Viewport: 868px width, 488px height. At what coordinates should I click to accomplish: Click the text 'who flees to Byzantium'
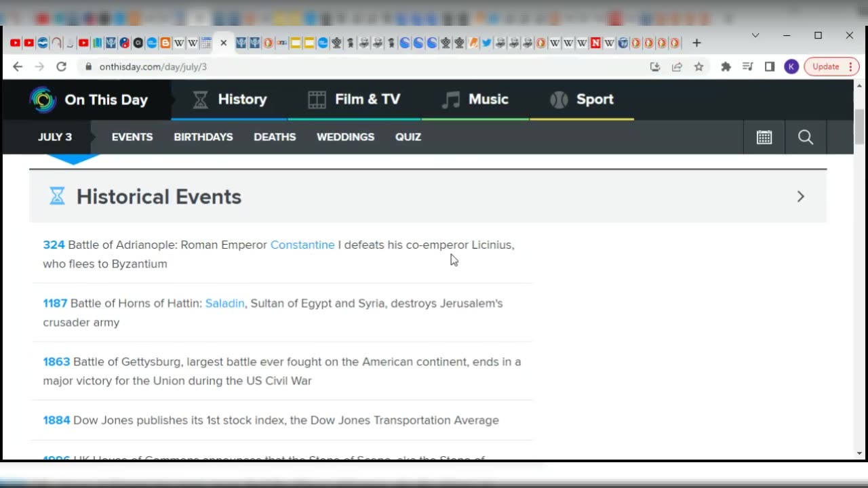(x=105, y=264)
